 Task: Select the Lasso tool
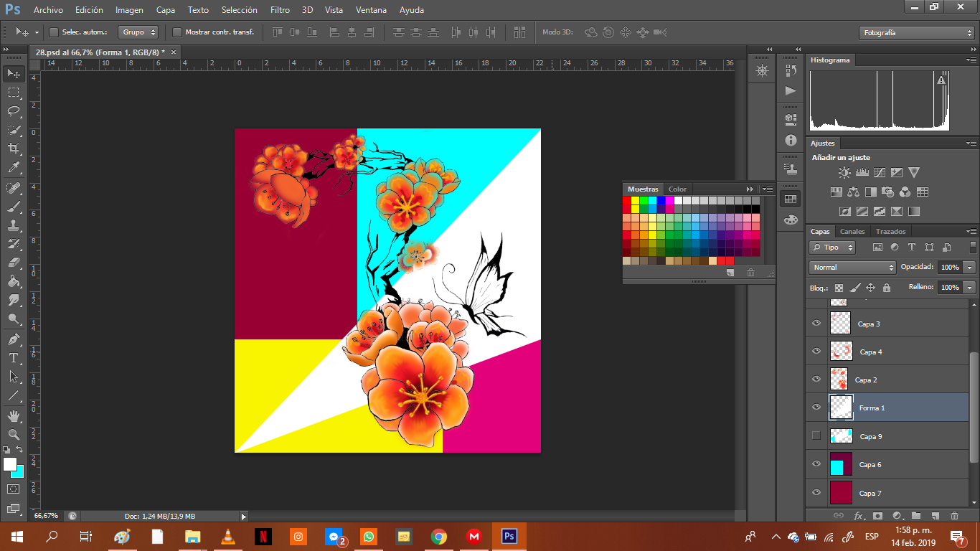(x=14, y=110)
